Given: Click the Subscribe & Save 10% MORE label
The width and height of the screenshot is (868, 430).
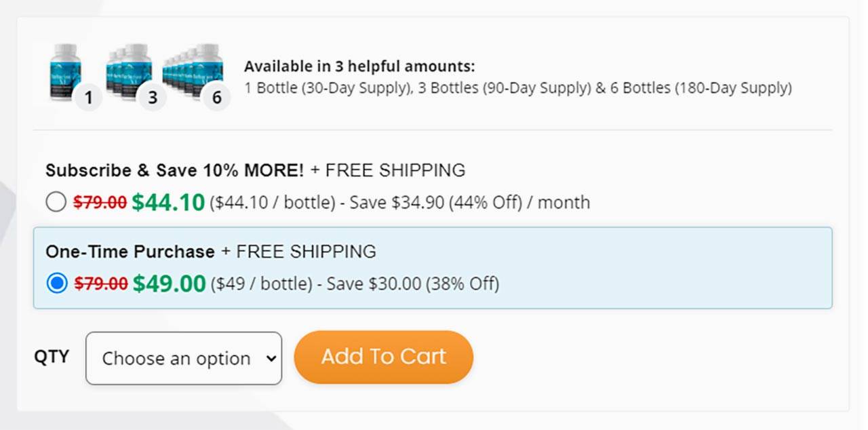Looking at the screenshot, I should pyautogui.click(x=175, y=170).
